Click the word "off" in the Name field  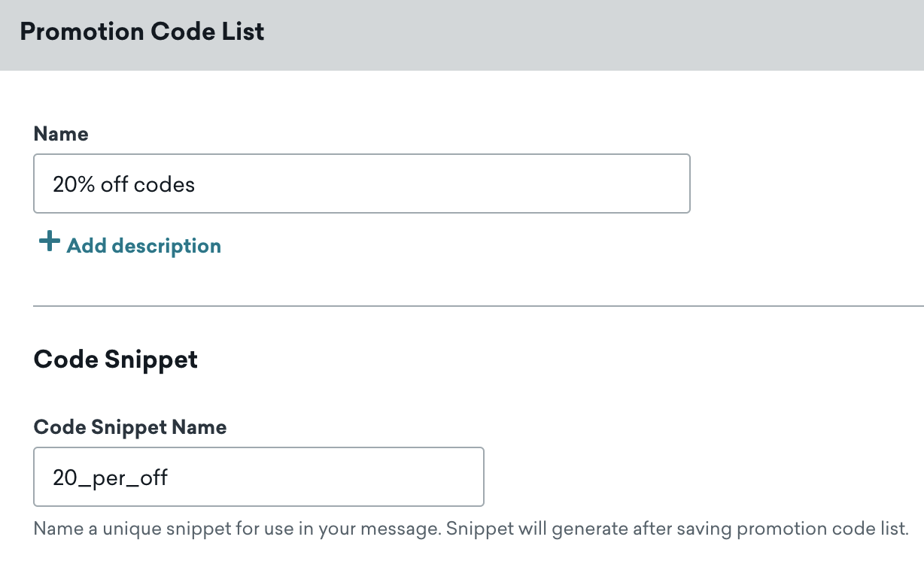click(114, 184)
